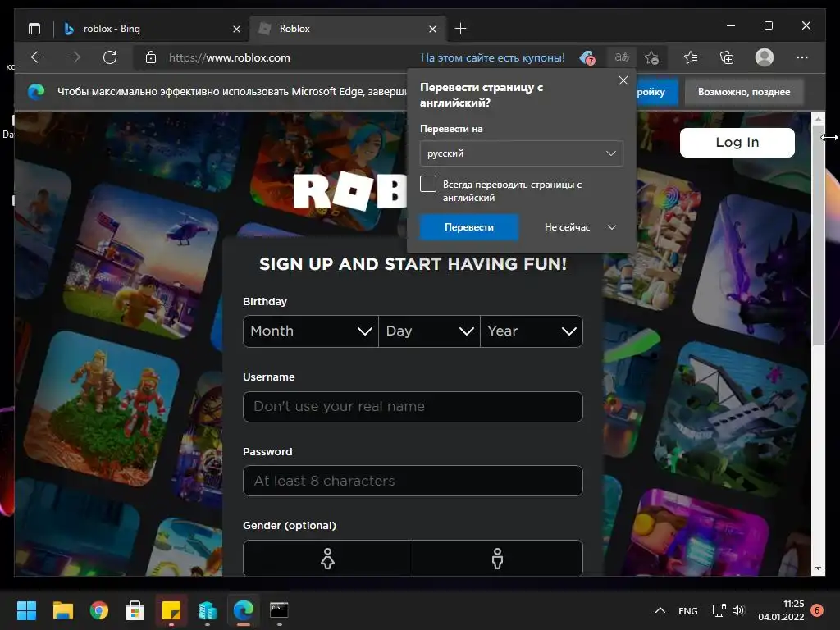Click the page vertical scrollbar thumb
840x630 pixels.
click(x=818, y=235)
